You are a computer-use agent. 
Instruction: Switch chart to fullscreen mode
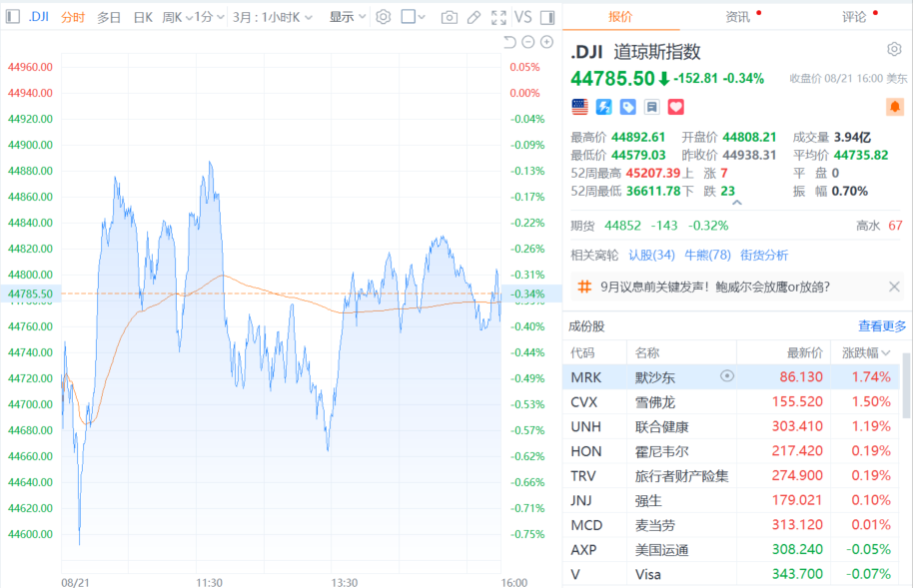point(498,17)
